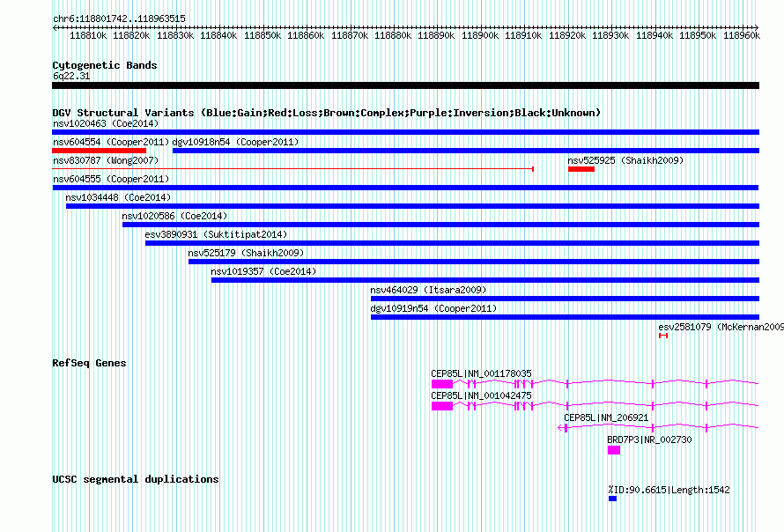
Task: Open variant nsv464029 (Itsara2009) label
Action: tap(428, 290)
